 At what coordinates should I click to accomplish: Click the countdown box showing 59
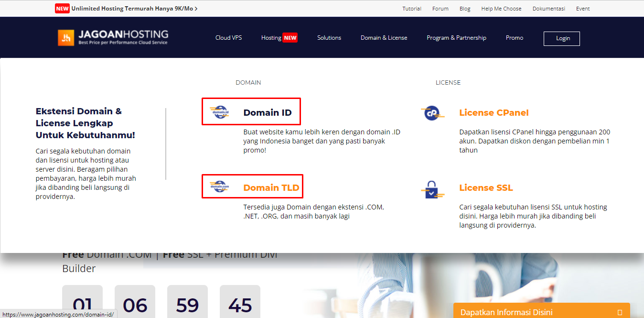187,301
